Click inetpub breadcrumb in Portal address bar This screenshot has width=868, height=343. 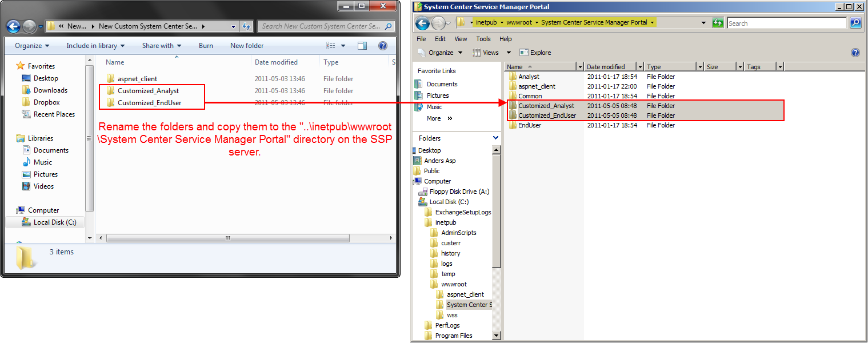click(486, 22)
